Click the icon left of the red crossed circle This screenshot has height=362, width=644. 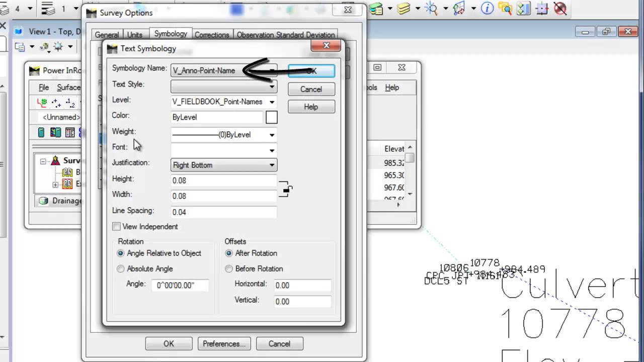[542, 9]
